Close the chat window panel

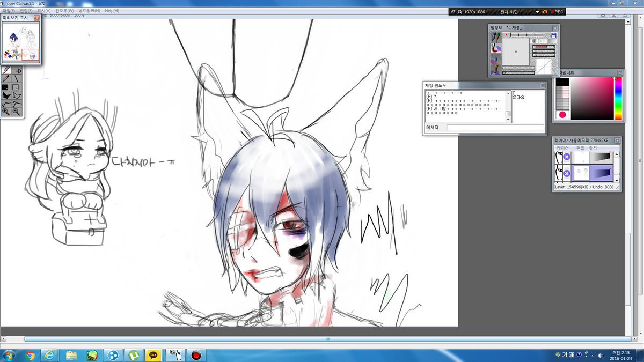coord(543,85)
